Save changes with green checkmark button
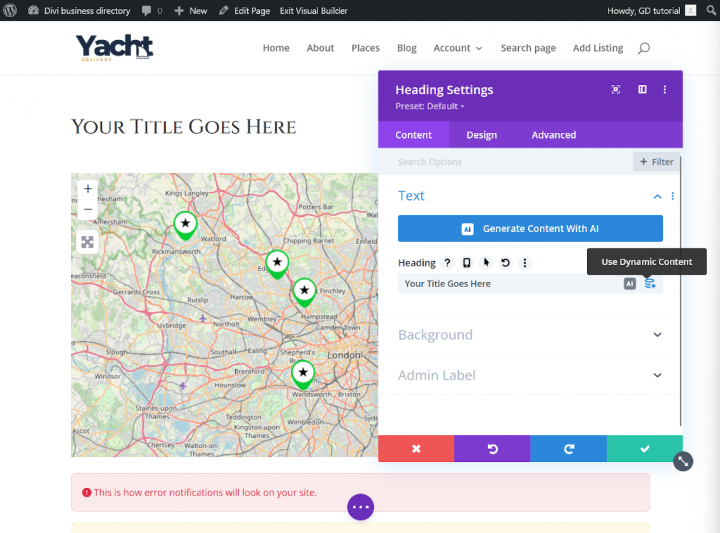720x533 pixels. coord(644,449)
